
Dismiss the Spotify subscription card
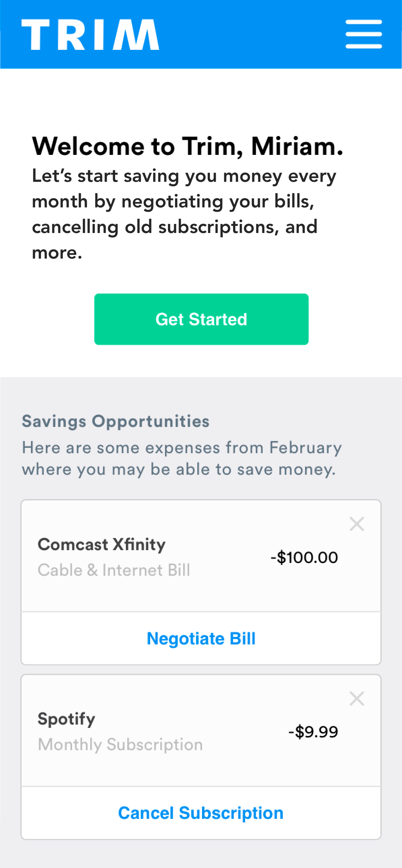[x=357, y=699]
